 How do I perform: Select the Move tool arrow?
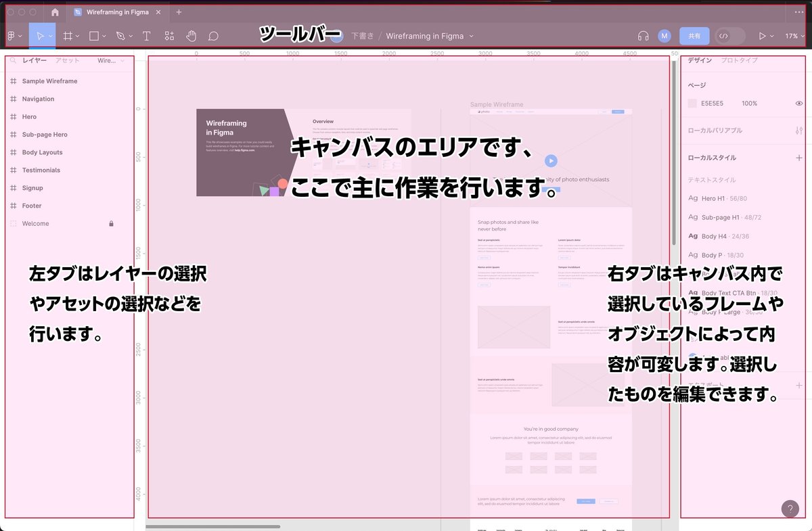pyautogui.click(x=39, y=36)
